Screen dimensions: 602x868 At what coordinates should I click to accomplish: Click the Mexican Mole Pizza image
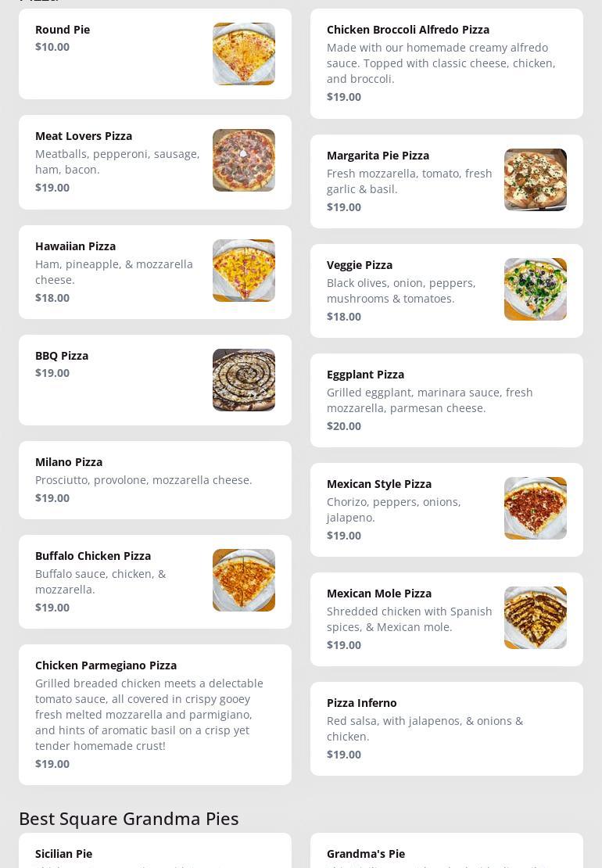coord(535,618)
